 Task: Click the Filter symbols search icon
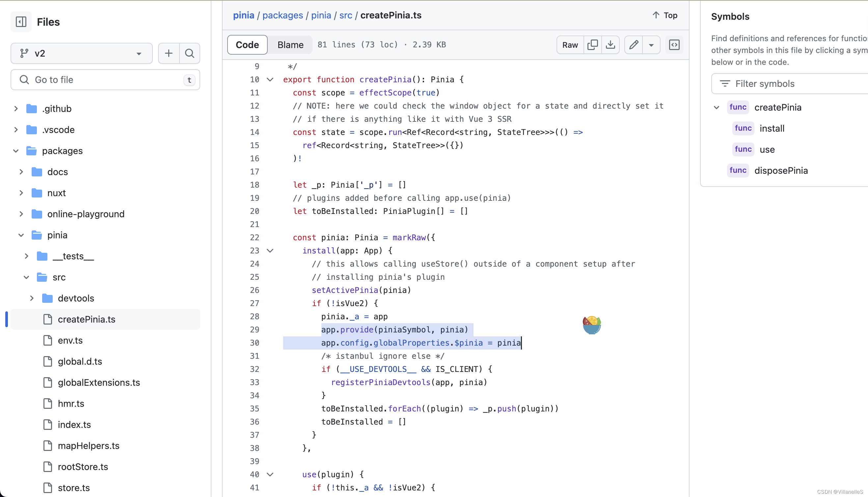point(724,83)
